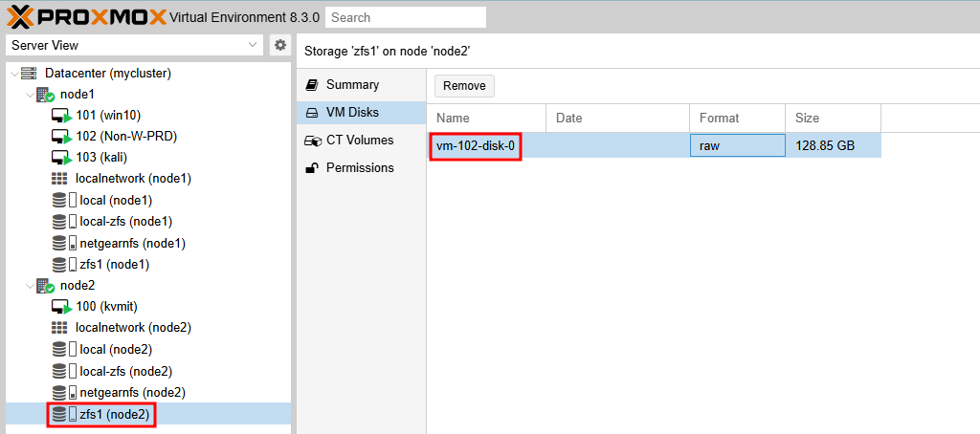980x434 pixels.
Task: Click the VM Disks drive icon
Action: [312, 113]
